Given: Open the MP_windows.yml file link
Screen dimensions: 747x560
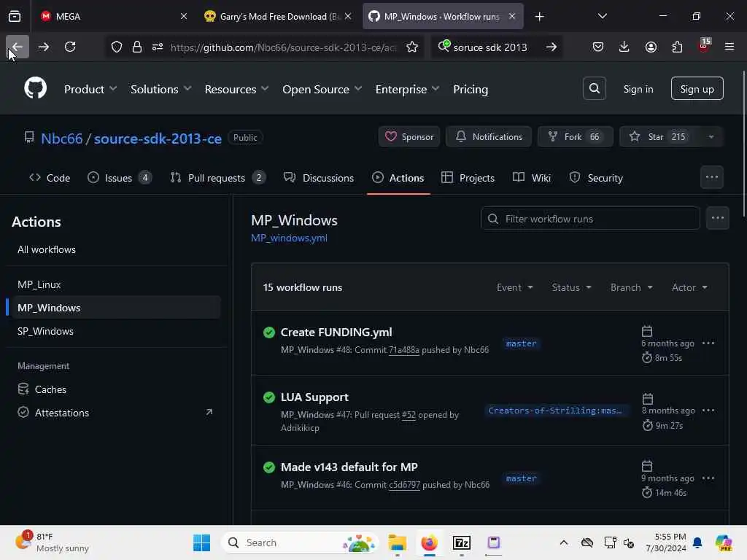Looking at the screenshot, I should 289,238.
